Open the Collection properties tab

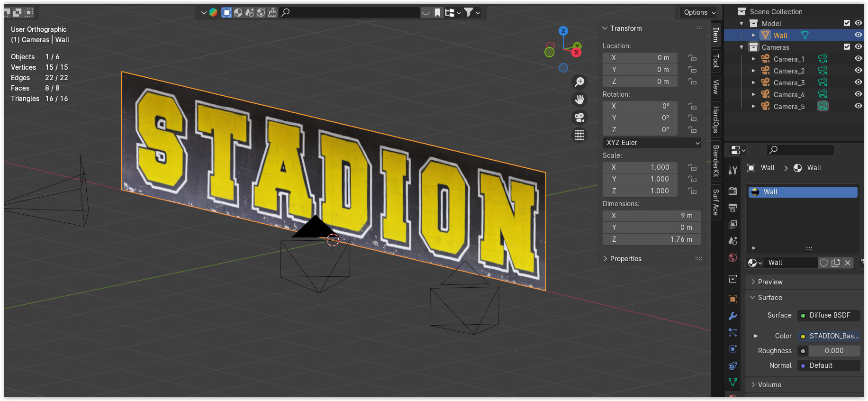coord(733,279)
